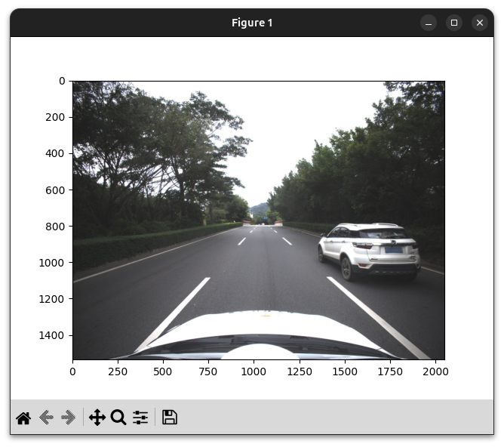Click the x-axis tick label 2000

(435, 371)
